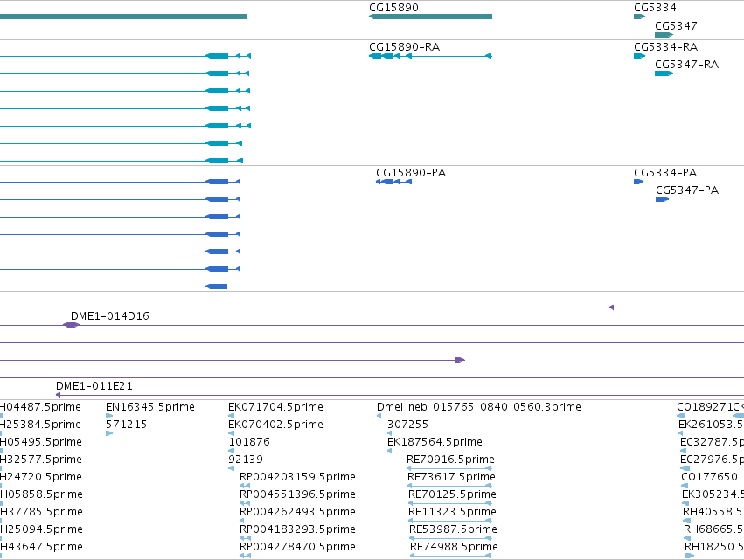Click the H32577.5prime label
Image resolution: width=744 pixels, height=560 pixels.
[x=41, y=460]
